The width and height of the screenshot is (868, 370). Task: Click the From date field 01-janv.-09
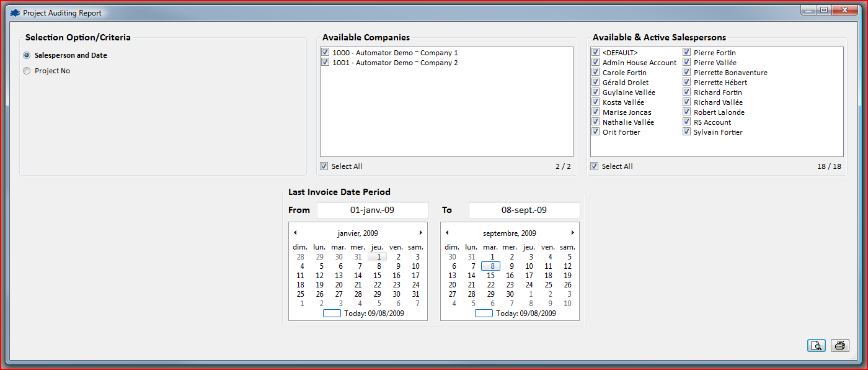pyautogui.click(x=372, y=210)
